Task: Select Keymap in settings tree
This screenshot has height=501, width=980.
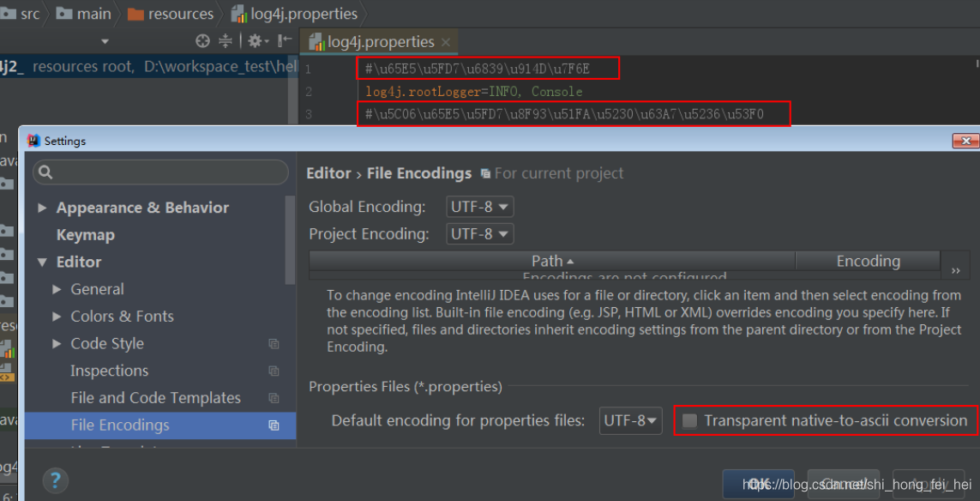Action: tap(86, 235)
